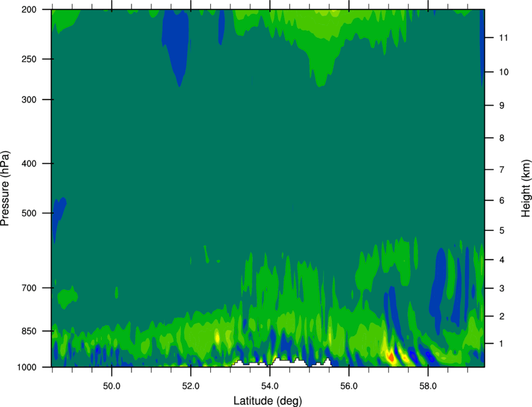Click the 'Latitude (deg)' axis title
The height and width of the screenshot is (407, 532).
pyautogui.click(x=268, y=401)
